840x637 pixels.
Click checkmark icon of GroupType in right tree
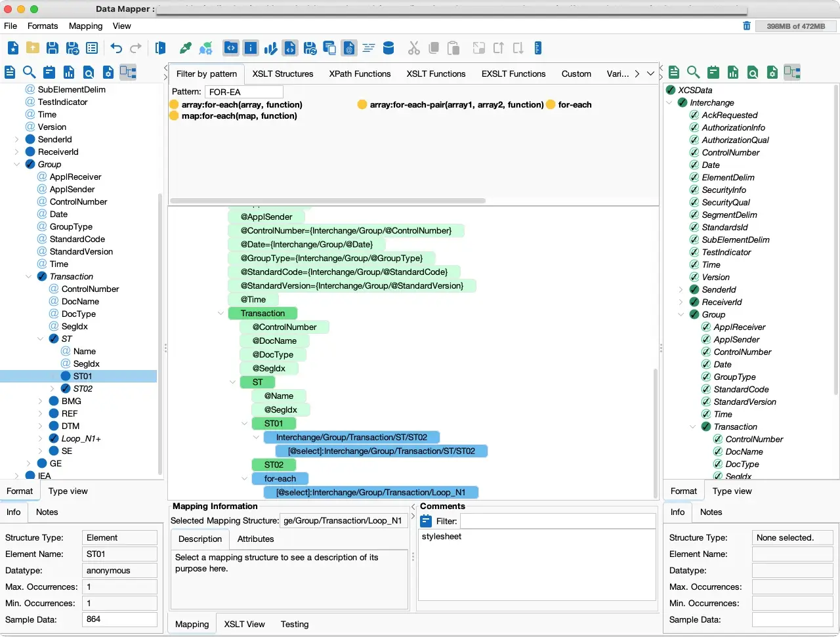[706, 377]
